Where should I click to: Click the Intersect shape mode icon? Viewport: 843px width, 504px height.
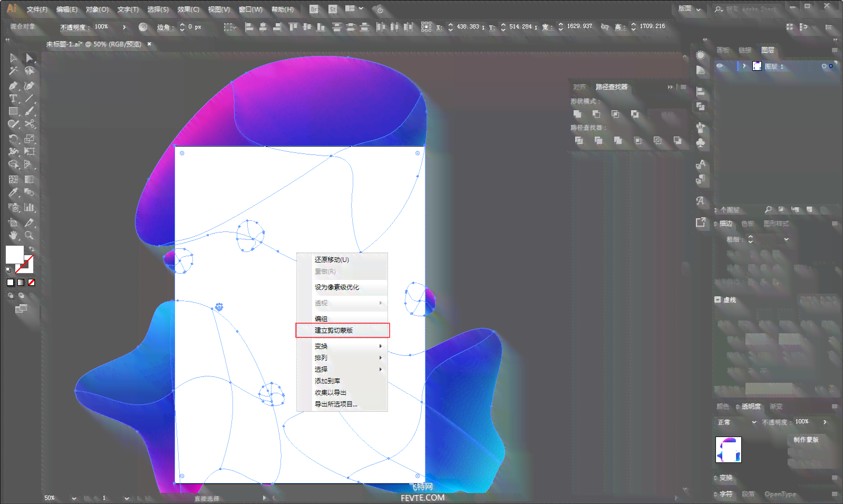615,114
